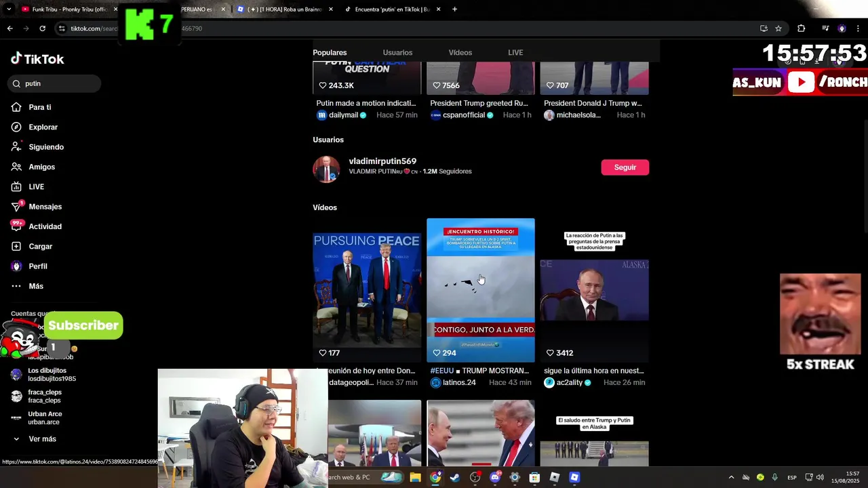Open vladimirputin569 avatar picture
Screen dimensions: 868x488
point(326,169)
